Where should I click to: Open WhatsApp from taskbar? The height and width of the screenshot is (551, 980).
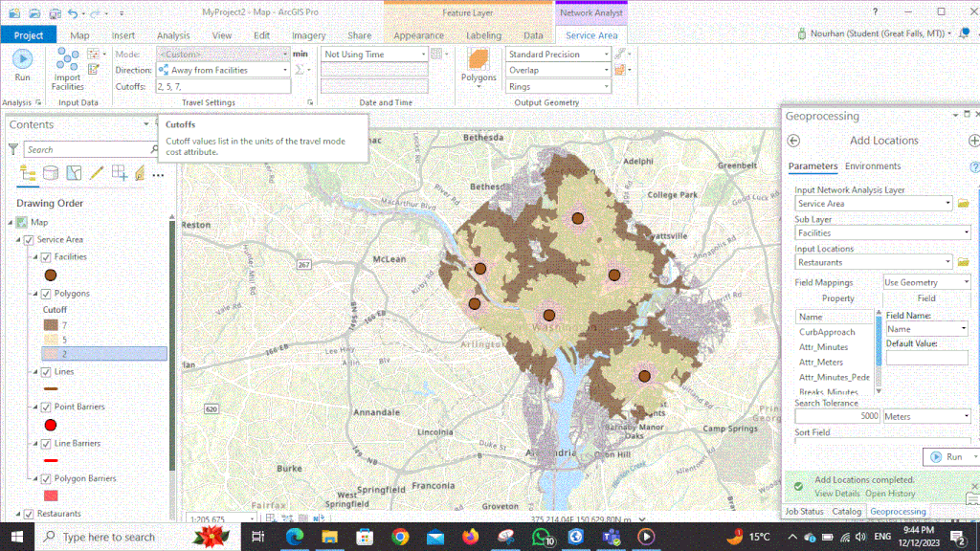542,537
